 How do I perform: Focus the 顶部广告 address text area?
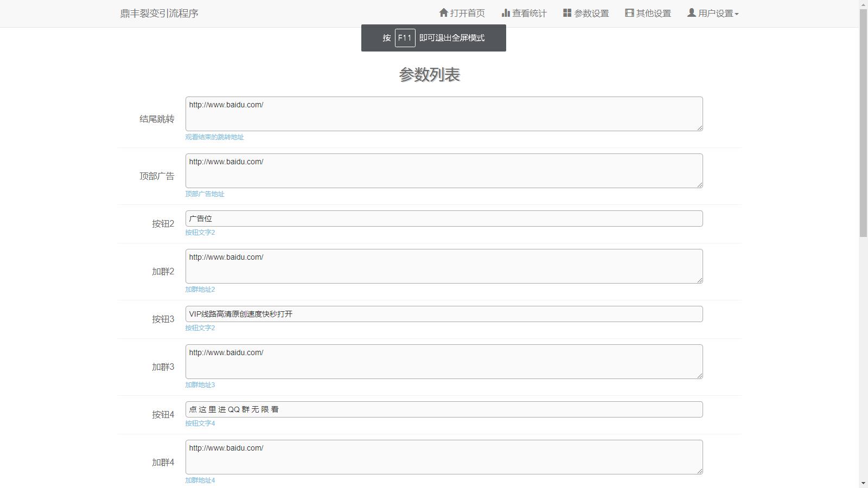click(x=444, y=171)
